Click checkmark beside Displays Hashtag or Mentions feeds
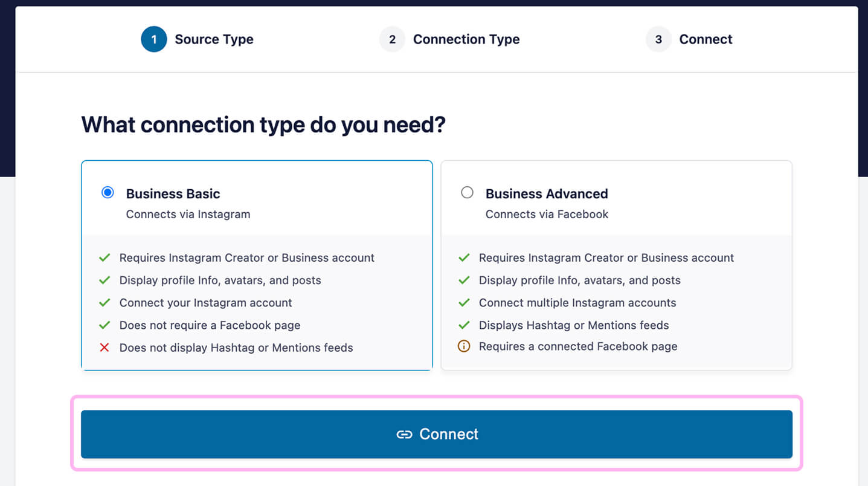Viewport: 868px width, 486px height. coord(464,325)
